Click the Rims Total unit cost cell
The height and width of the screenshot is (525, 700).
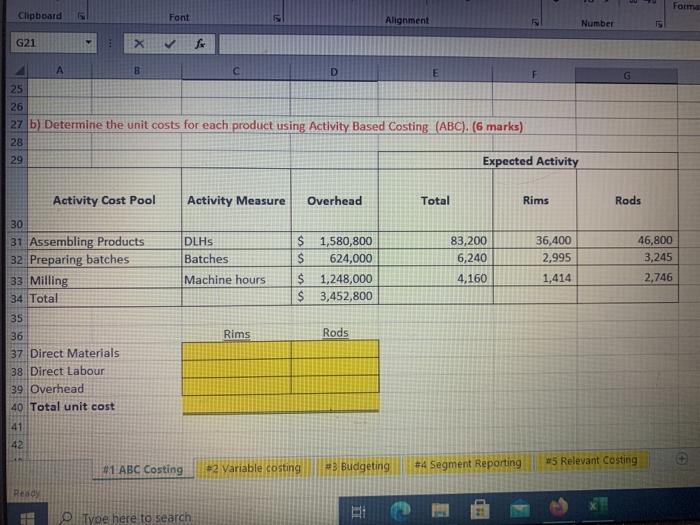237,404
